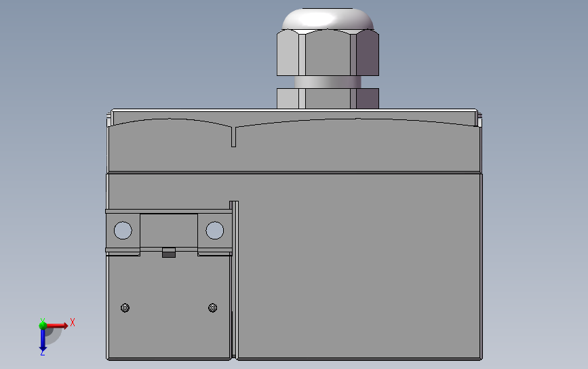
Task: Select the right screw on the lower-left panel
Action: (x=213, y=308)
